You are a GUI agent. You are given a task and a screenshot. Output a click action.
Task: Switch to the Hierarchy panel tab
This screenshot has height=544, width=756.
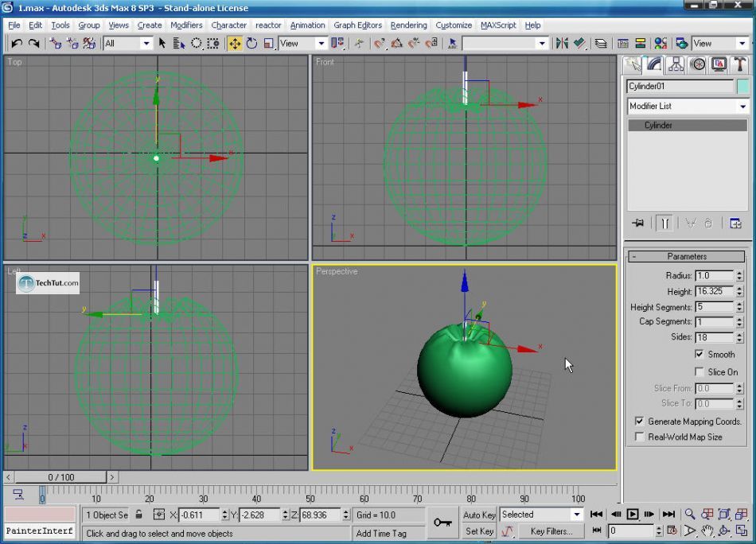click(676, 64)
